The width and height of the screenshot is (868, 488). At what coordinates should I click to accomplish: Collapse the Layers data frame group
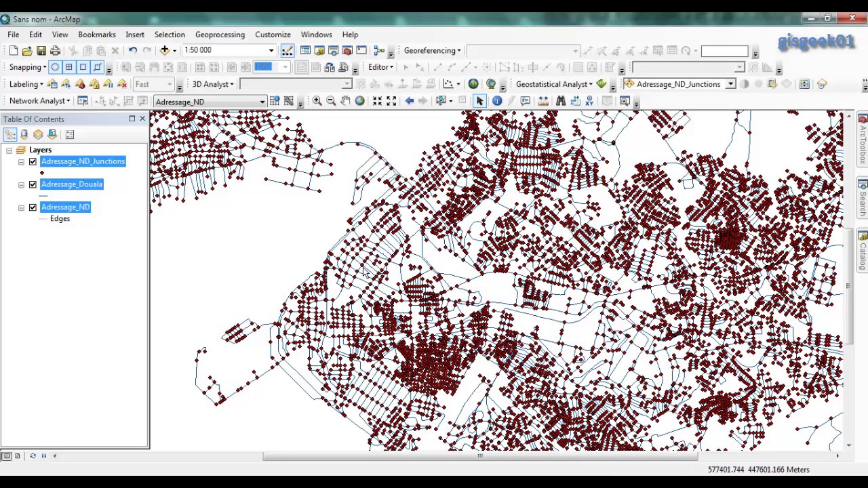tap(9, 150)
